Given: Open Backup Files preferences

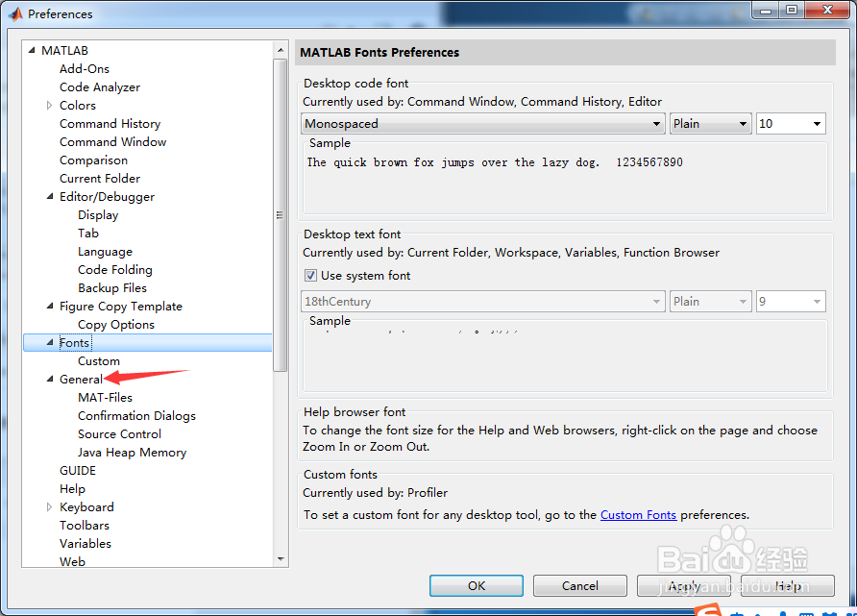Looking at the screenshot, I should [112, 287].
